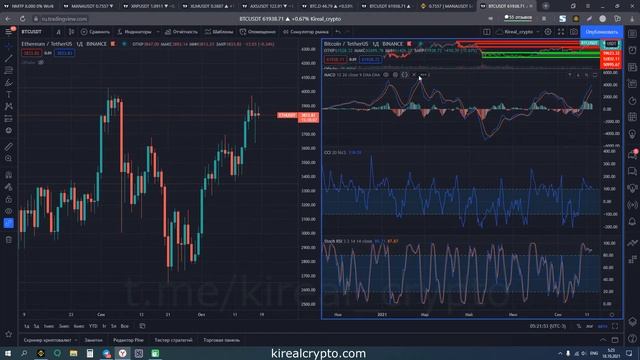The height and width of the screenshot is (360, 640).
Task: Select the 1д date range
Action: coord(27,326)
